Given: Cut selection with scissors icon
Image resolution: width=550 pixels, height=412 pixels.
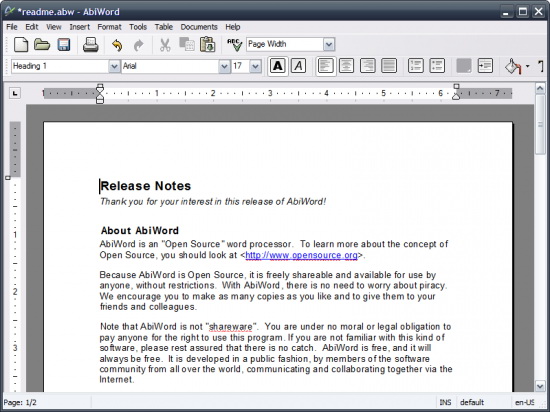Looking at the screenshot, I should coord(165,45).
